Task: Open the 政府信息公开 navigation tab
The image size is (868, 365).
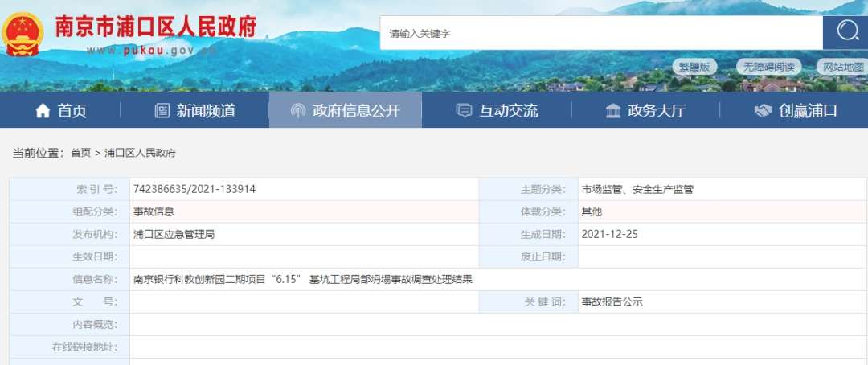Action: pos(345,110)
